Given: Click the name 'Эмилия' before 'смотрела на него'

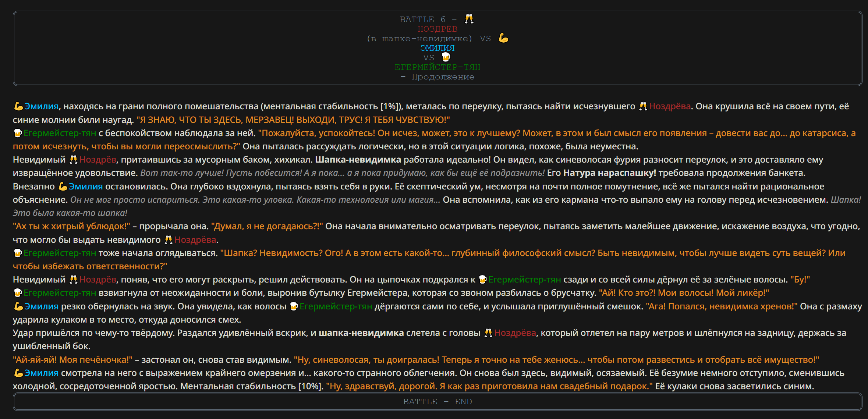Looking at the screenshot, I should pyautogui.click(x=41, y=373).
